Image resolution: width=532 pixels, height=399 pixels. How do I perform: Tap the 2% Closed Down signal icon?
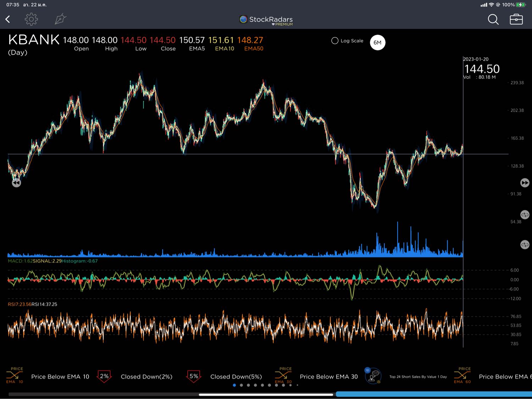104,376
